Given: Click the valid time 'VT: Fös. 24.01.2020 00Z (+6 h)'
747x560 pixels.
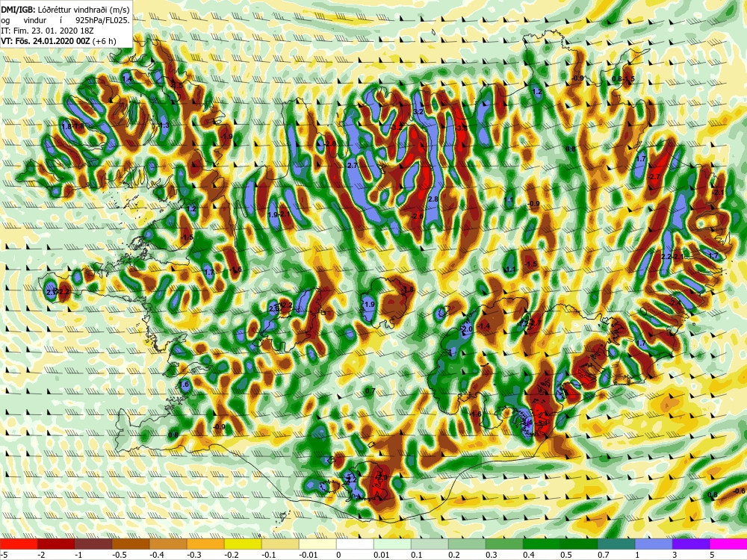Looking at the screenshot, I should [x=58, y=41].
